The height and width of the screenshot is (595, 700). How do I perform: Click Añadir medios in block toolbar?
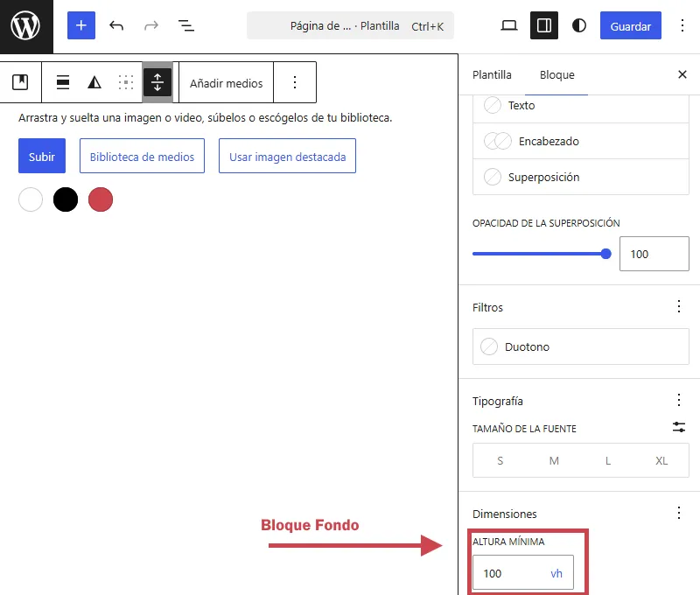pyautogui.click(x=227, y=83)
